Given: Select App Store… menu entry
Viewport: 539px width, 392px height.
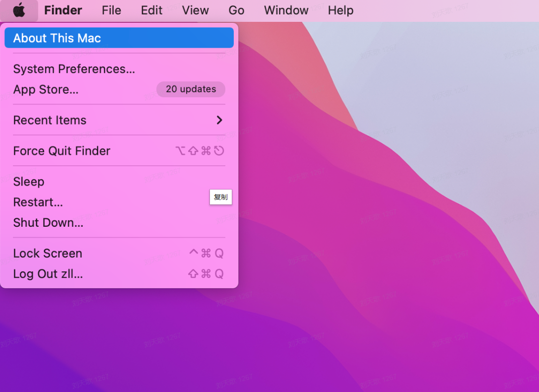Looking at the screenshot, I should [119, 89].
